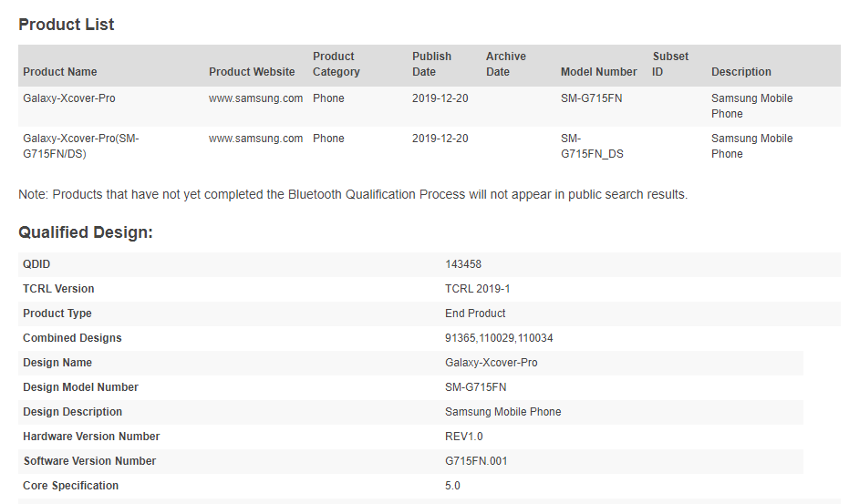Click the QDID value 143458
Viewport: 849px width, 504px height.
[463, 264]
